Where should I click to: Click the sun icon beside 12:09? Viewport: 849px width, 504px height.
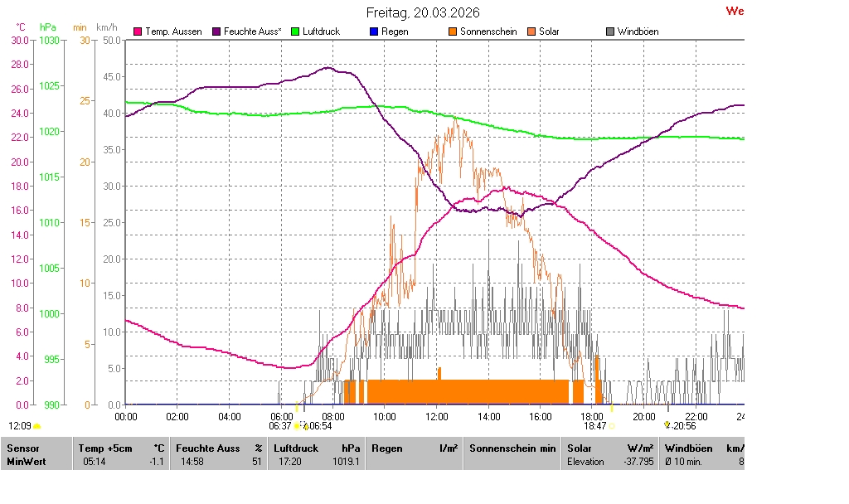(36, 426)
